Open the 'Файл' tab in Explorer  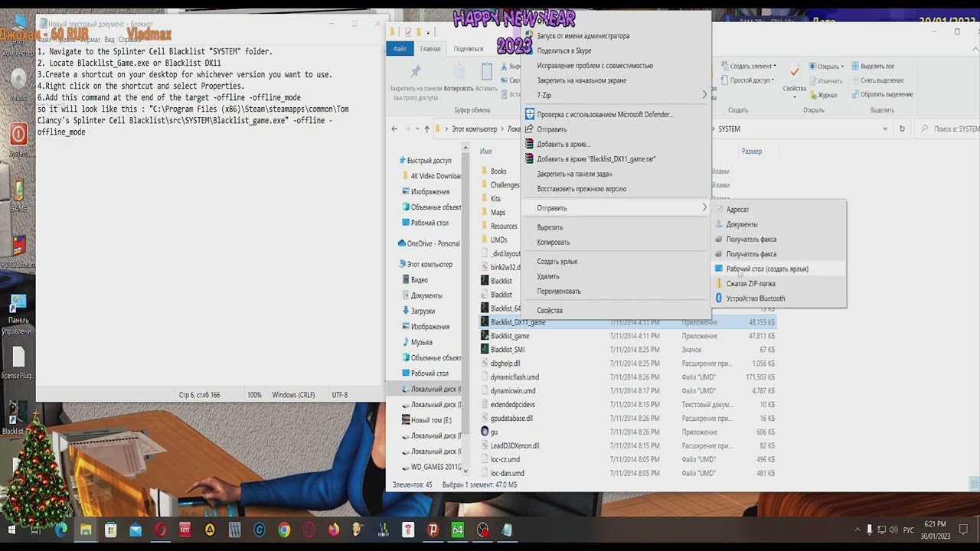[x=400, y=49]
